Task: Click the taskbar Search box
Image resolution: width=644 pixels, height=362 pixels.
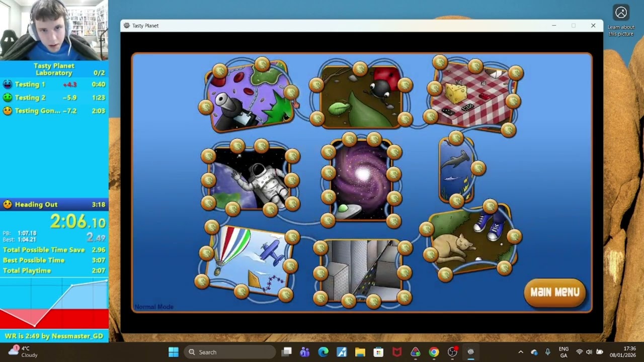Action: [230, 352]
